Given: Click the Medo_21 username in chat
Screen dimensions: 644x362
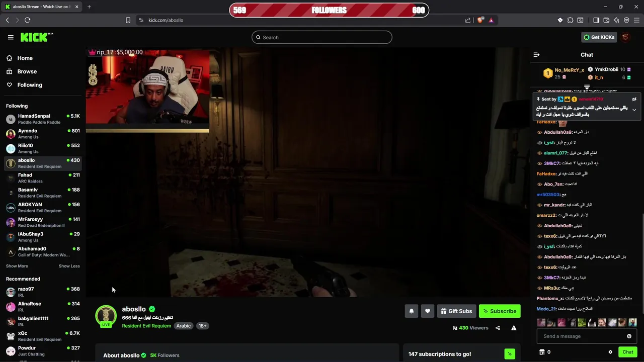Looking at the screenshot, I should click(x=546, y=309).
